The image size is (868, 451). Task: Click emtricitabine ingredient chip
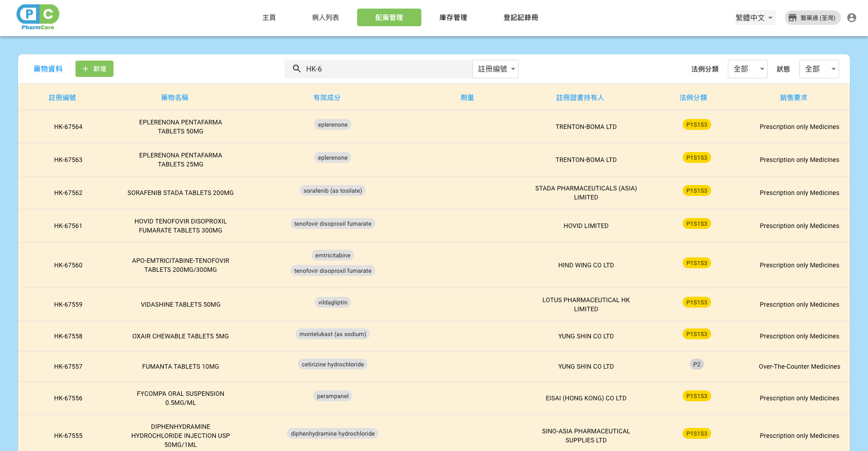tap(333, 256)
